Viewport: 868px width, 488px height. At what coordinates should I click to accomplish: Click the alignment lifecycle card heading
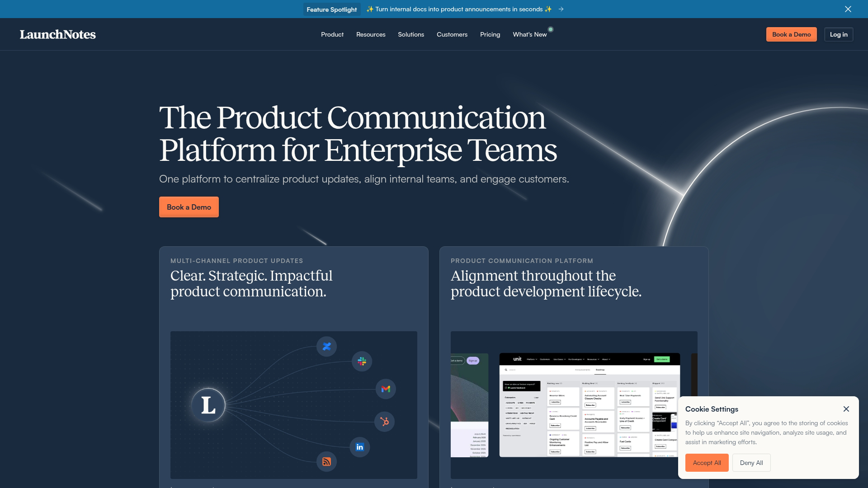click(x=546, y=284)
